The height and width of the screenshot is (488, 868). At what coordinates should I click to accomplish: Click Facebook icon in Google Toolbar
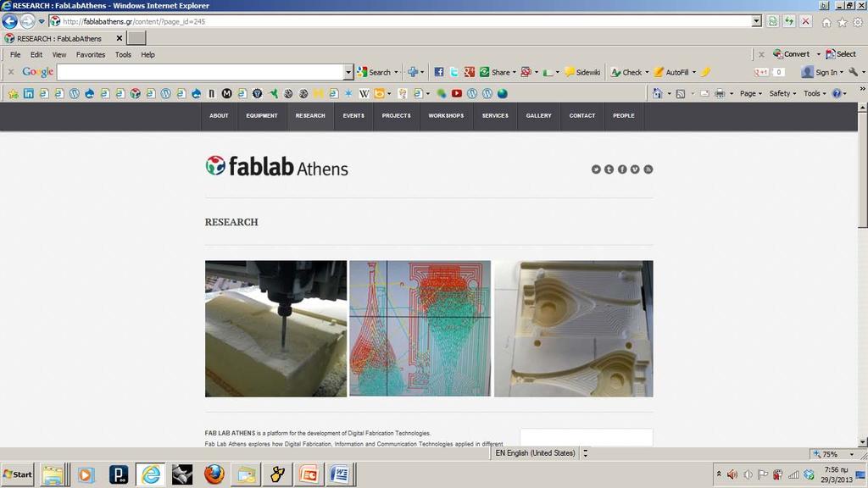tap(438, 72)
